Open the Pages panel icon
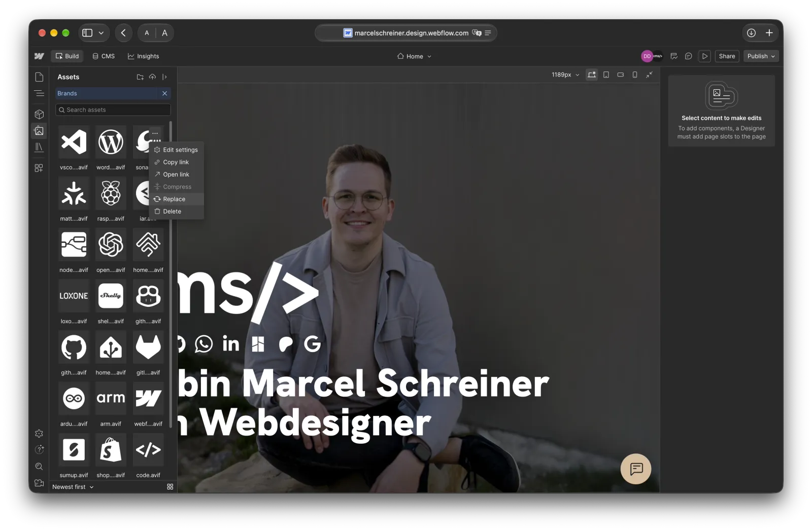 (39, 77)
